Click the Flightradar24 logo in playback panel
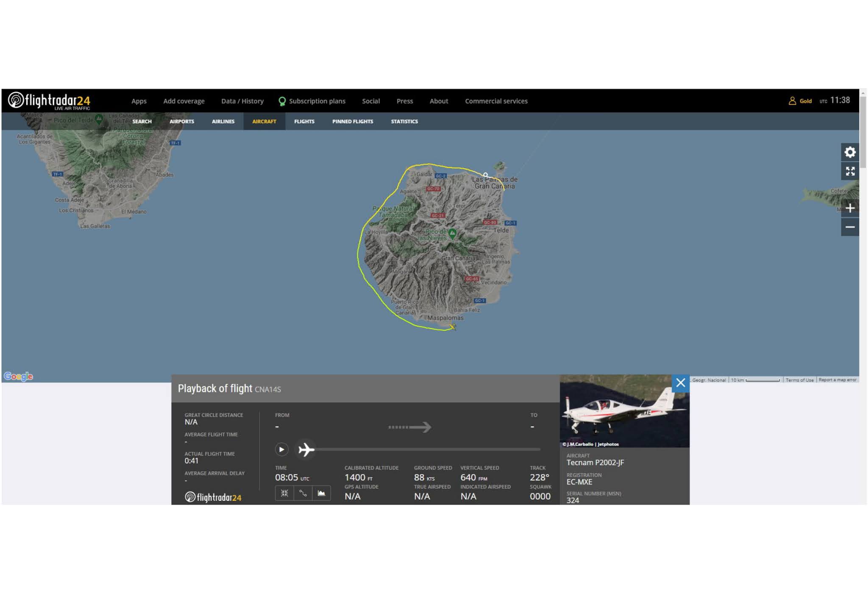This screenshot has width=868, height=614. pos(213,497)
